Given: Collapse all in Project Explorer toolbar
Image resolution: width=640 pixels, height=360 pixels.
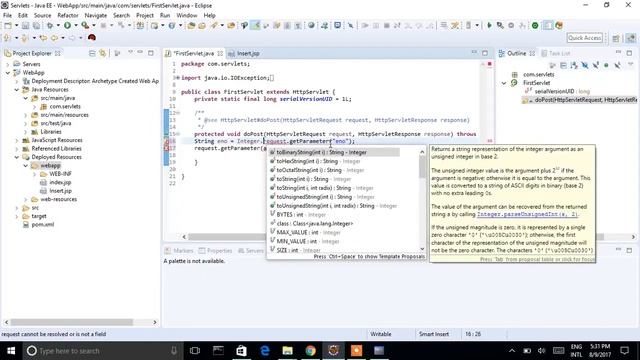Looking at the screenshot, I should pyautogui.click(x=92, y=53).
